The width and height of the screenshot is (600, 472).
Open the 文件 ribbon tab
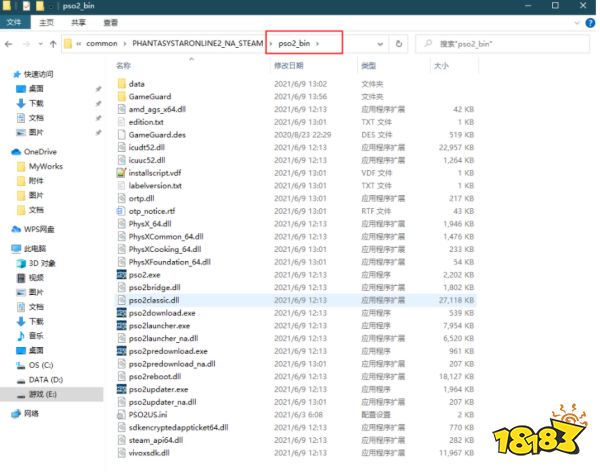[15, 22]
